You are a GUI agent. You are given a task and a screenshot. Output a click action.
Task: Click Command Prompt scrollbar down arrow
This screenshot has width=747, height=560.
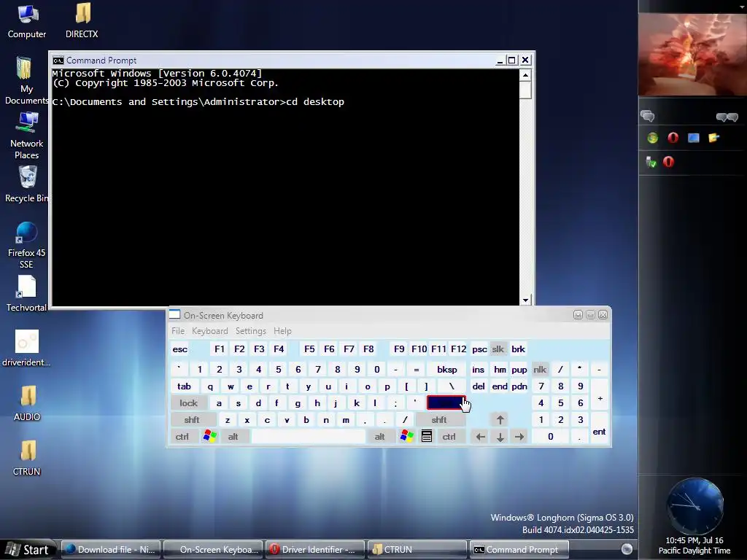[x=525, y=300]
